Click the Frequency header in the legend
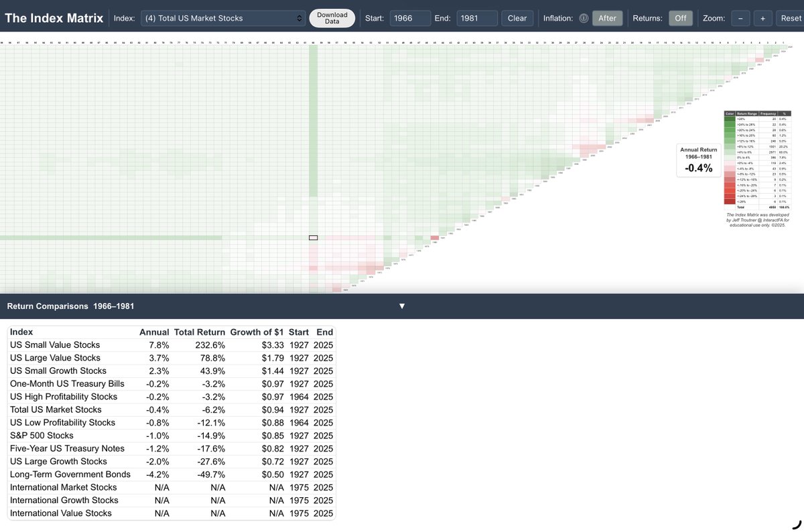804x532 pixels. (x=768, y=114)
